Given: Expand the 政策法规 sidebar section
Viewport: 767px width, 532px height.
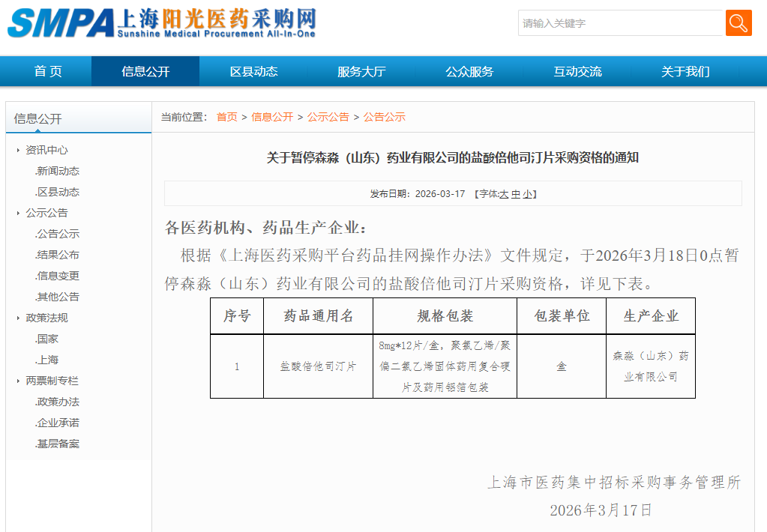Looking at the screenshot, I should tap(46, 318).
